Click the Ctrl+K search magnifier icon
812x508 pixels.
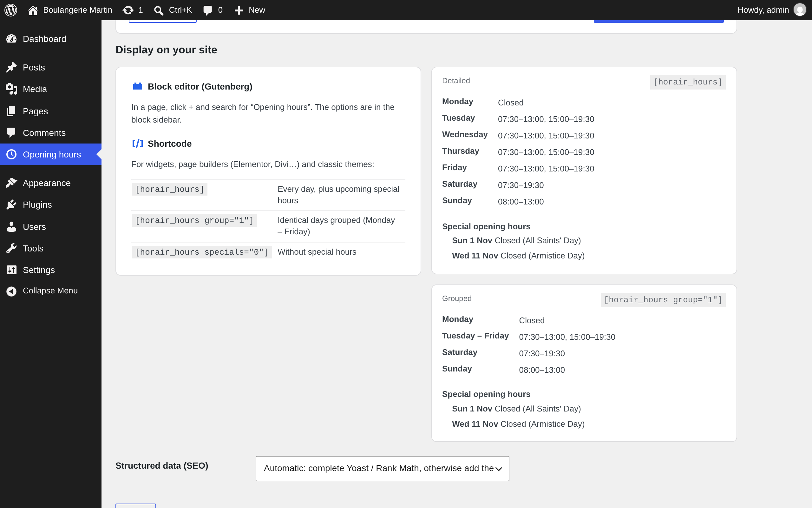pos(158,10)
